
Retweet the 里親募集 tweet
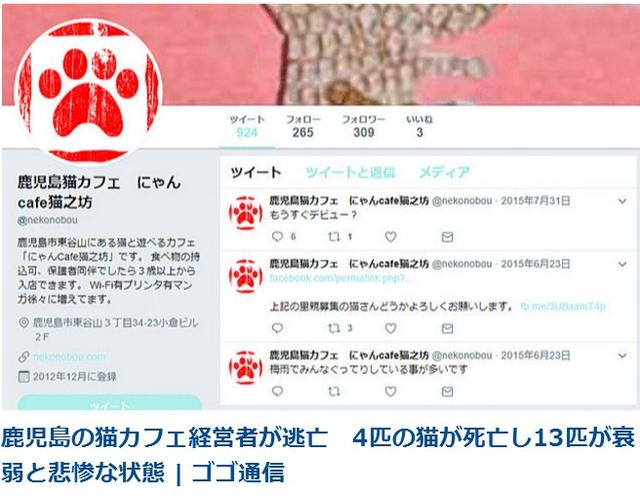tap(334, 328)
